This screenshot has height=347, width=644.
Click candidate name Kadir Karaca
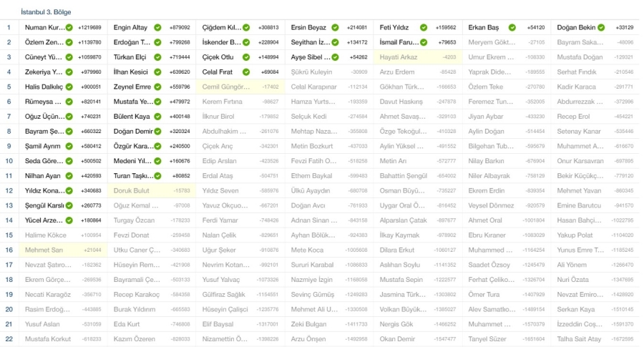[576, 87]
